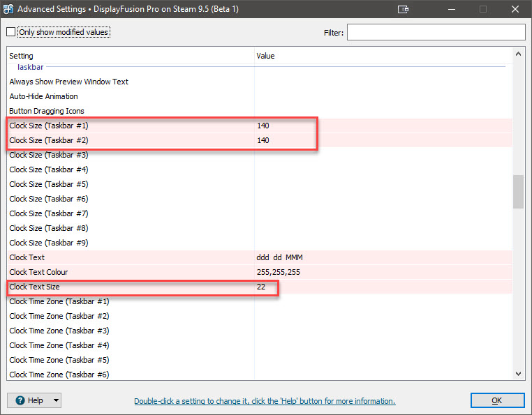Image resolution: width=532 pixels, height=415 pixels.
Task: Click the vertical scrollbar thumb
Action: click(x=518, y=191)
